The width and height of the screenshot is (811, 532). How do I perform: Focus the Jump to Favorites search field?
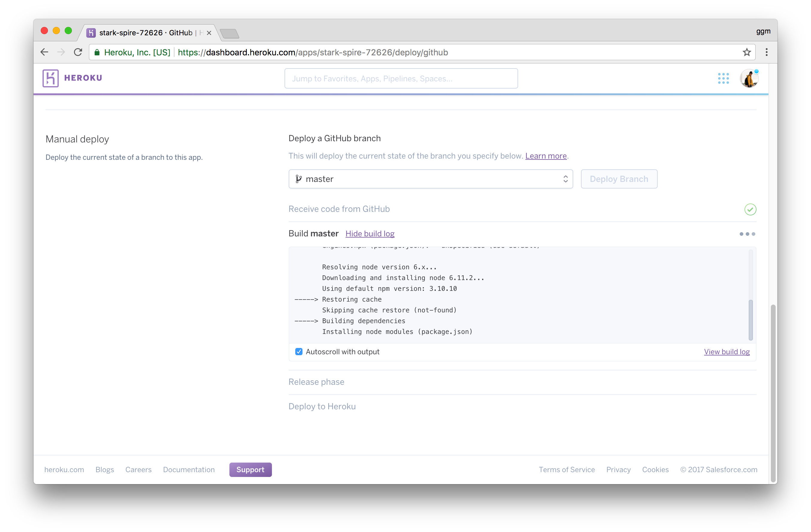[401, 78]
